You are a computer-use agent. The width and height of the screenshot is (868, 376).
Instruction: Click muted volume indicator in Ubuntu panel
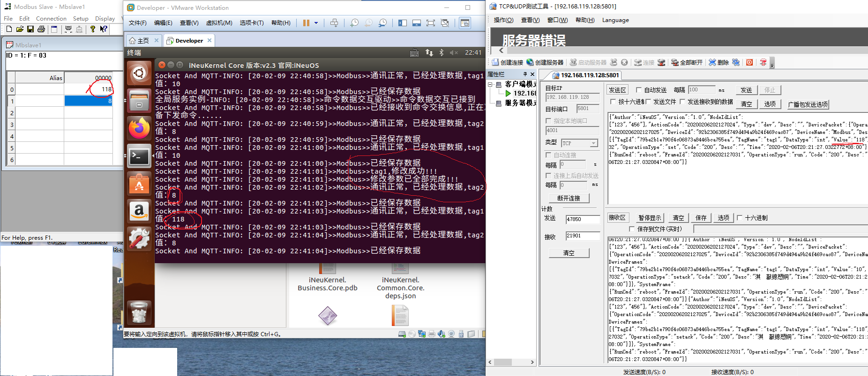[x=454, y=52]
